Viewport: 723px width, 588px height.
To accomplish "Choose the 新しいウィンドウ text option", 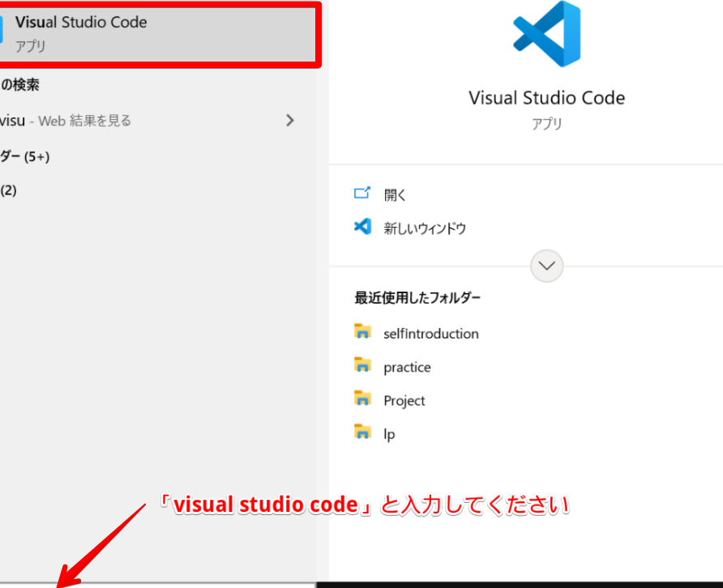I will coord(425,228).
